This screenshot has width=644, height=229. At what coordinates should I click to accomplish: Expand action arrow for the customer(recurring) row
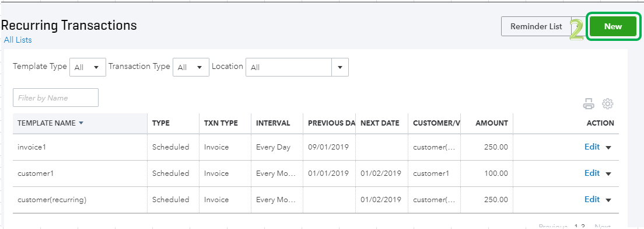coord(608,200)
